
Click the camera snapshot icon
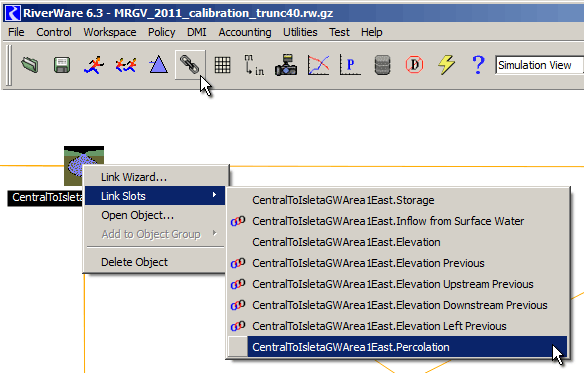(286, 65)
